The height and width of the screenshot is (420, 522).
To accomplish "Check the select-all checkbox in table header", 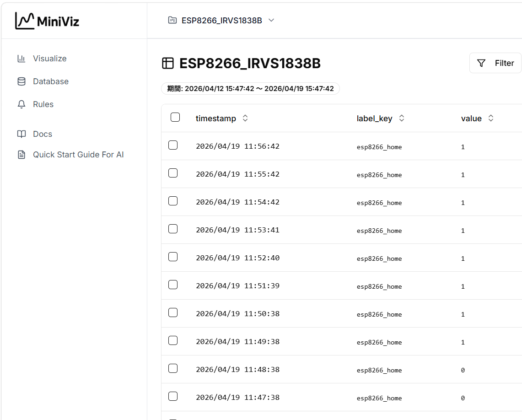I will click(175, 117).
